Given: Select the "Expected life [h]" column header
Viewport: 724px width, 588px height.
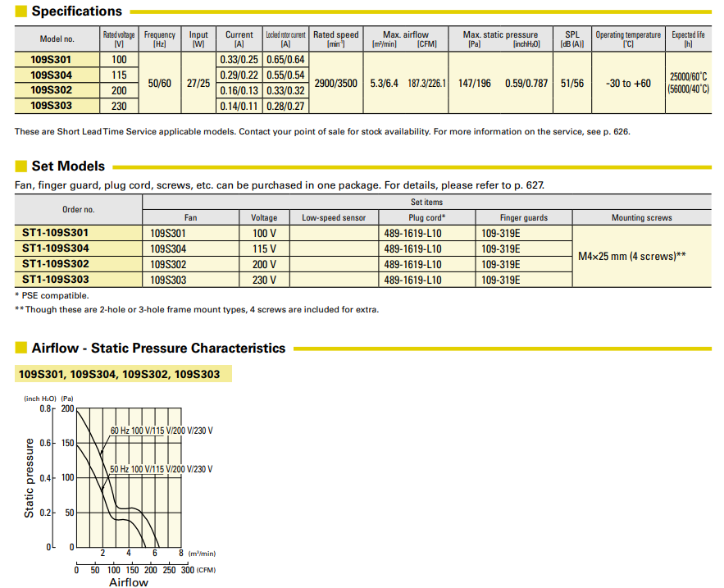Looking at the screenshot, I should tap(688, 39).
